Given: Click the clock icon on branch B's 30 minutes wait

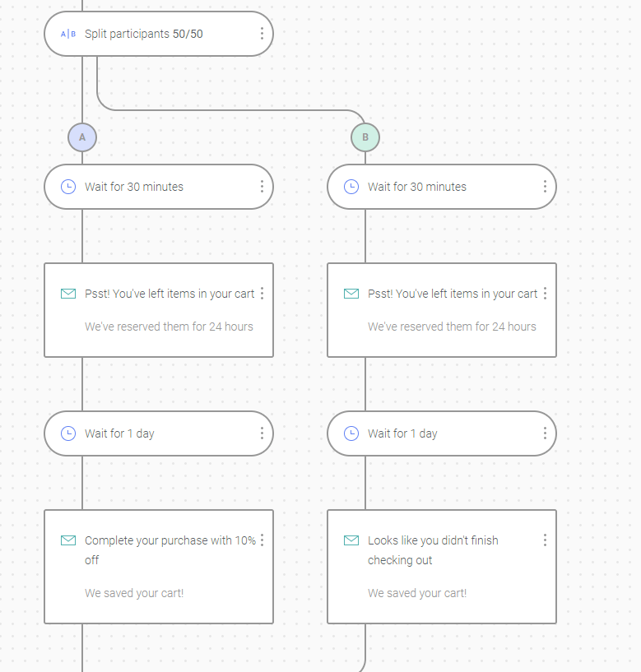Looking at the screenshot, I should pyautogui.click(x=351, y=187).
